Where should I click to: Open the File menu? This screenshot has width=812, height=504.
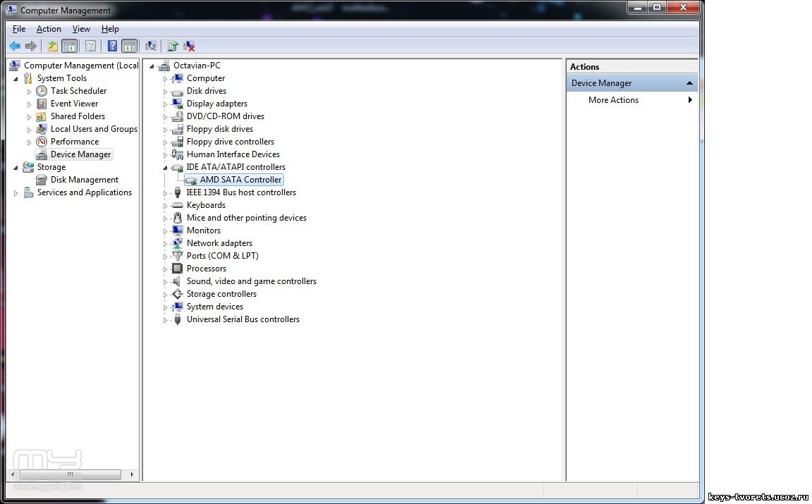click(x=18, y=29)
